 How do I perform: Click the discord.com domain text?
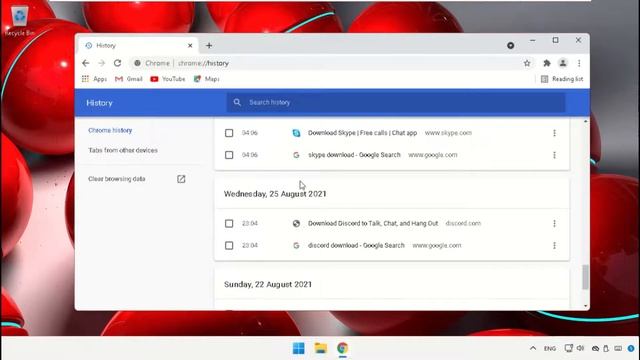(x=463, y=224)
